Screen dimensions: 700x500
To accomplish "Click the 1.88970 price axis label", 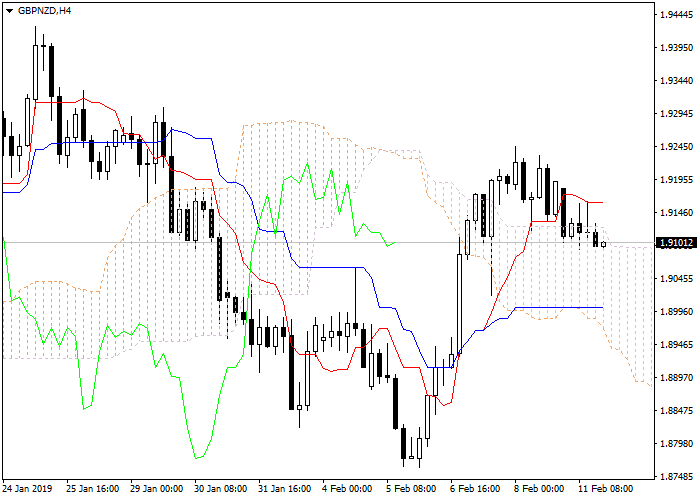I will [677, 378].
